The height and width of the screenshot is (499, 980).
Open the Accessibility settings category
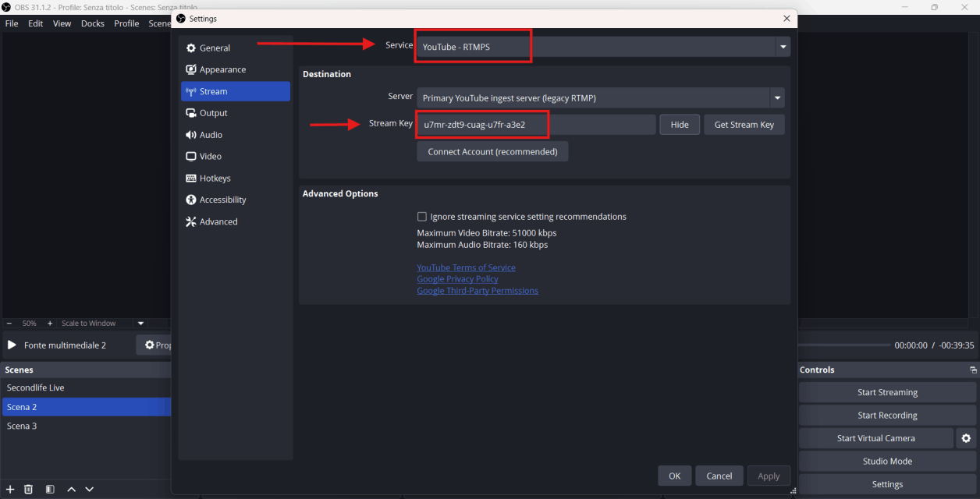235,200
